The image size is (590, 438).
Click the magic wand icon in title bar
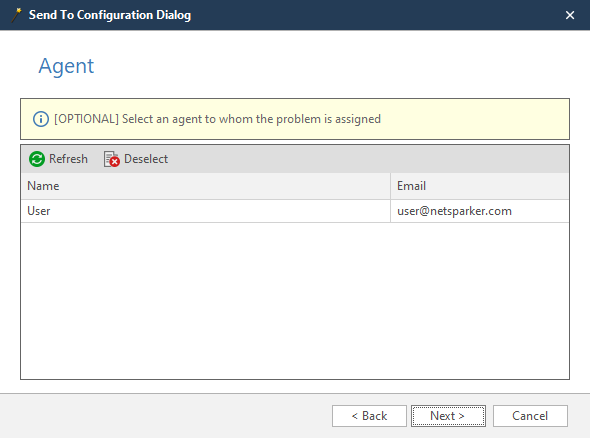(16, 15)
